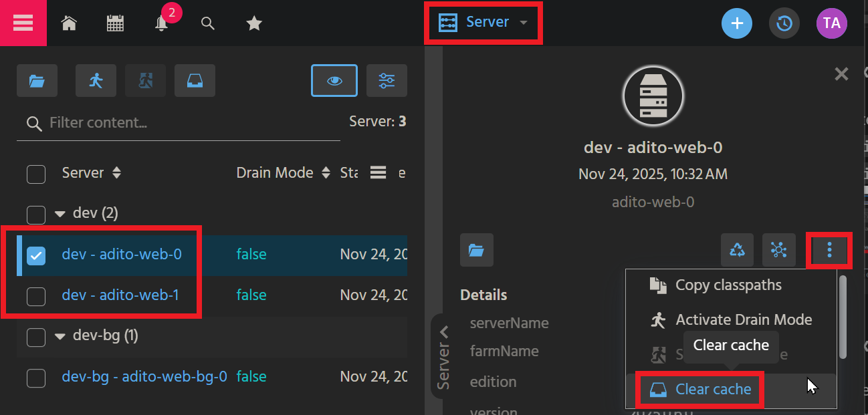
Task: Click the three-dot more actions button
Action: [x=829, y=250]
